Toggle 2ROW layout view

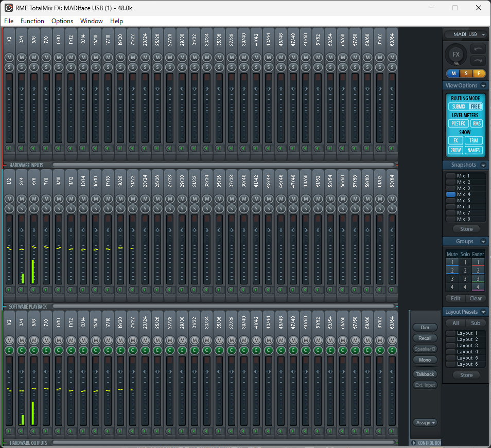[x=455, y=151]
